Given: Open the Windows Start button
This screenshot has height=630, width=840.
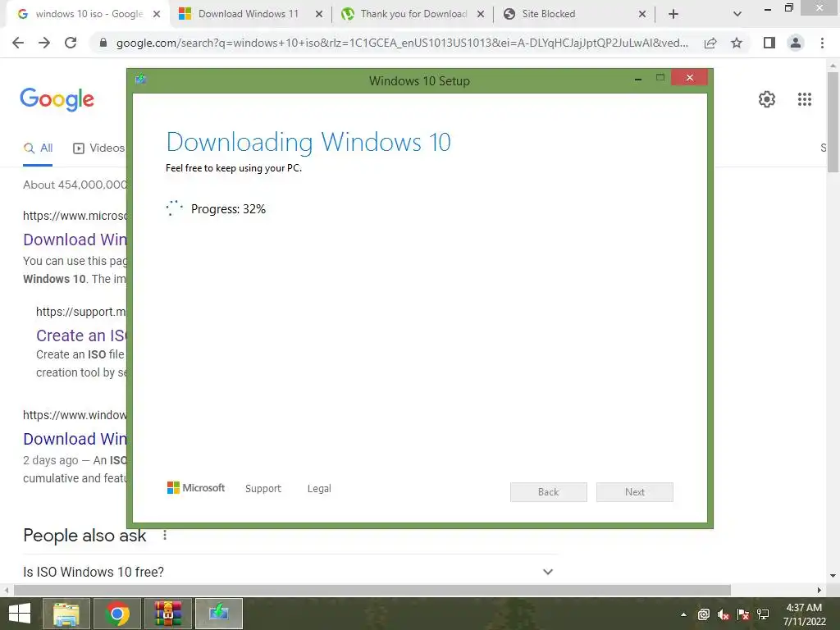Looking at the screenshot, I should 20,614.
